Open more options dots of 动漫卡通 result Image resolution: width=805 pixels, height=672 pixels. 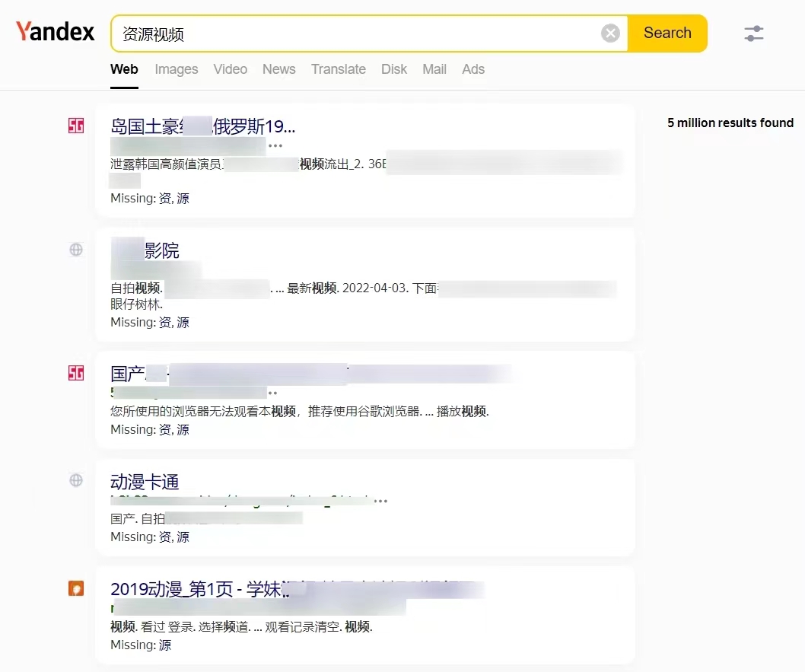click(x=380, y=501)
